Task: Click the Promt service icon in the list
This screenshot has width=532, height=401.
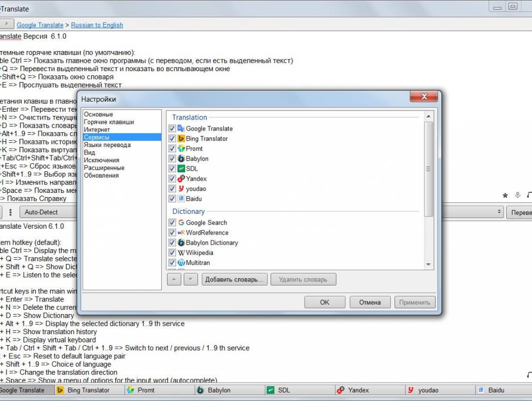Action: [x=181, y=149]
